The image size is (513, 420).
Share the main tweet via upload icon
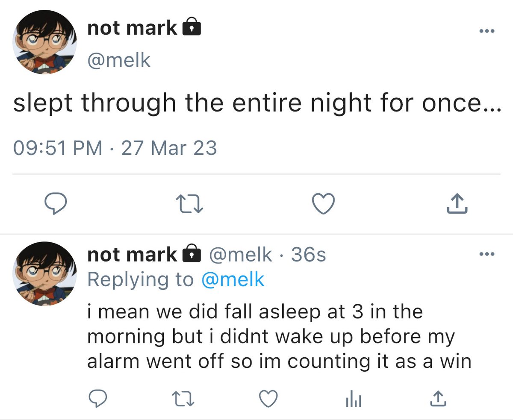click(457, 203)
